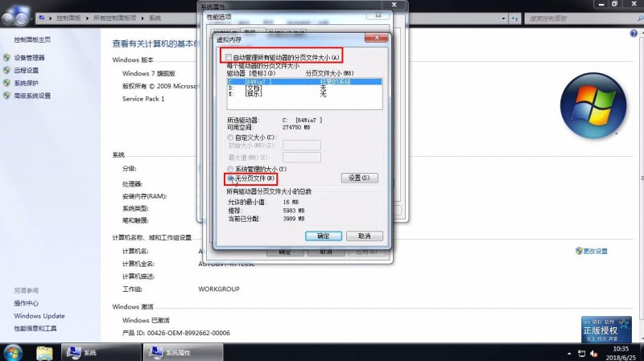The image size is (644, 361).
Task: Click the WORKGROUP value text
Action: 219,289
